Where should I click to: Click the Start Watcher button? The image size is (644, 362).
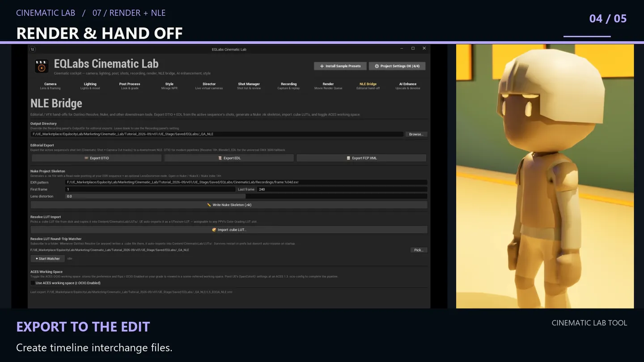47,258
